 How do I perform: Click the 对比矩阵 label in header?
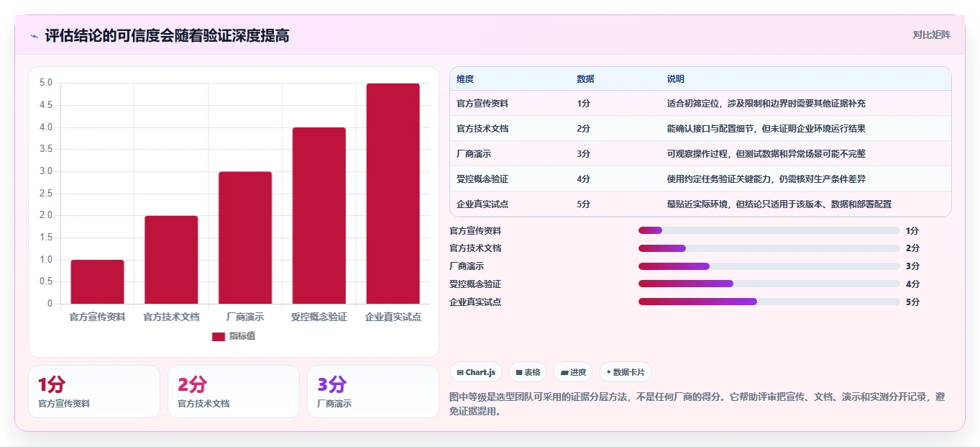(932, 35)
